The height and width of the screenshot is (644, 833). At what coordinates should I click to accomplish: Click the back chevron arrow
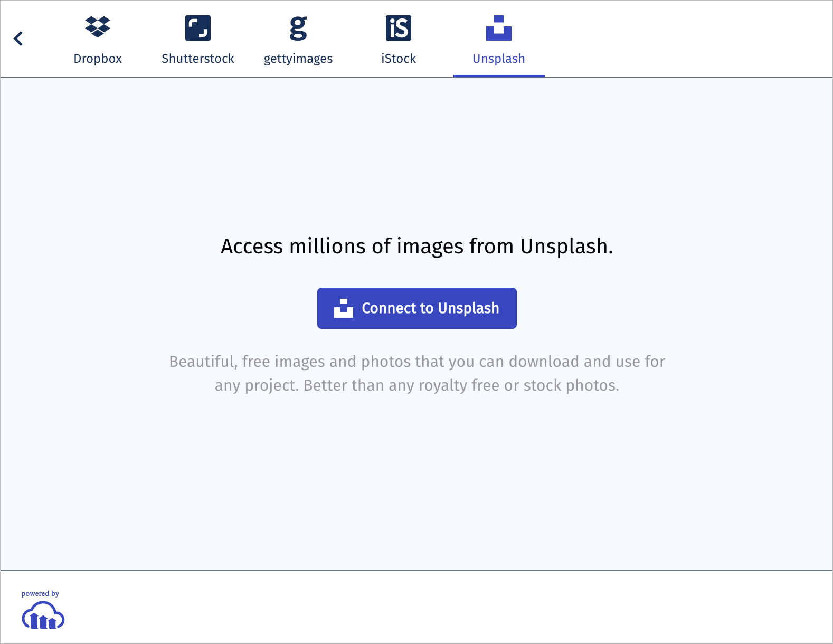point(18,39)
